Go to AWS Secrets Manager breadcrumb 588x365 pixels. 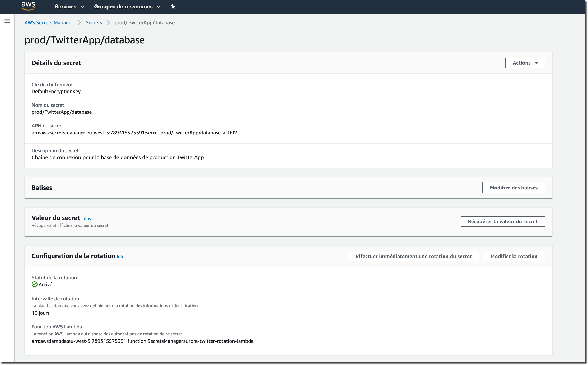point(49,23)
